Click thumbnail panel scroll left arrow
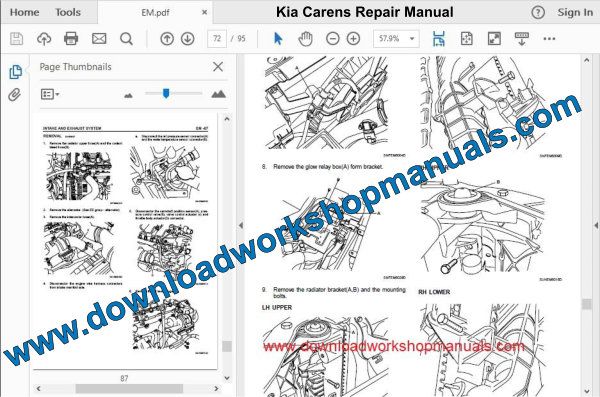 (39, 389)
